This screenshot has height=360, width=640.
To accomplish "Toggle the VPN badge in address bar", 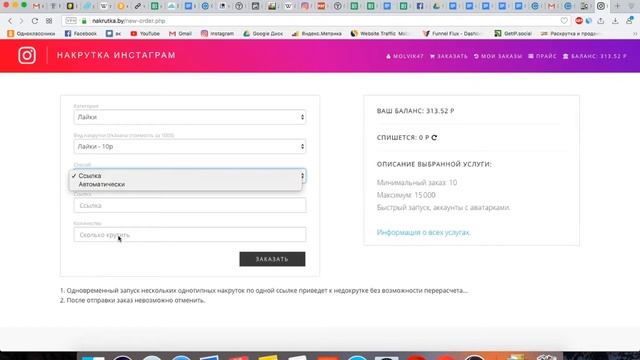I will [71, 20].
